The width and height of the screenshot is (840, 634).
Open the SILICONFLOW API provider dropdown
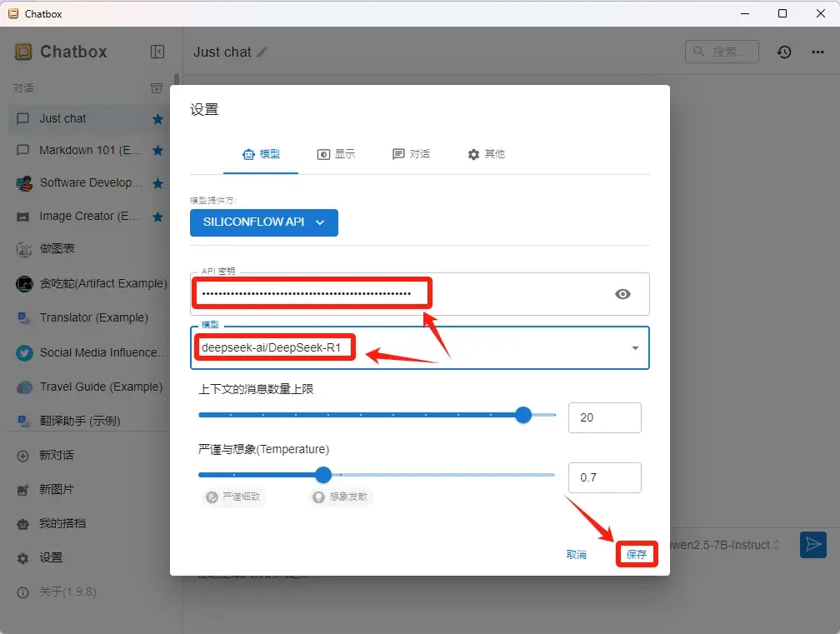(x=264, y=222)
